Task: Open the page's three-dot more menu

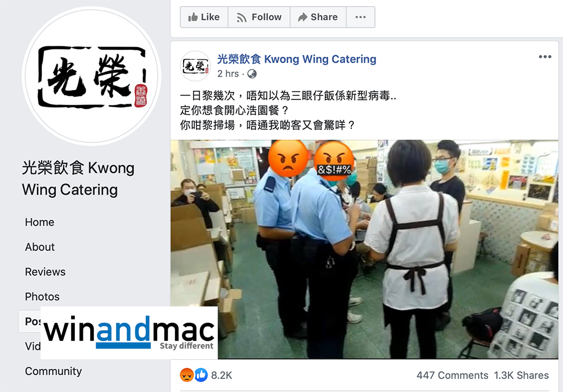Action: pos(360,17)
